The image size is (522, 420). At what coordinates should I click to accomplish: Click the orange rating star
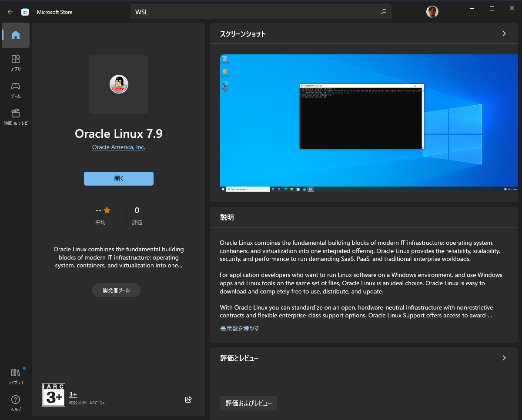click(107, 210)
